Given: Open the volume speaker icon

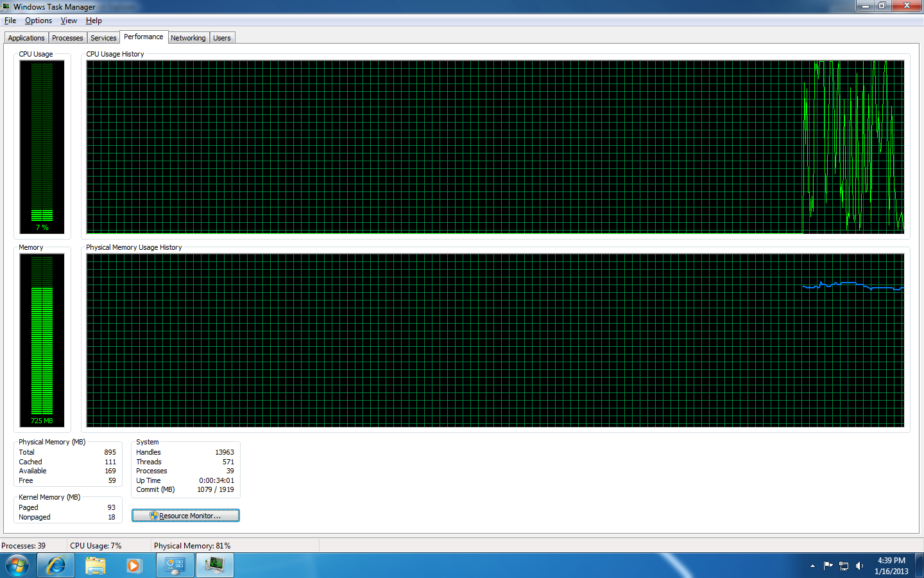Looking at the screenshot, I should [x=860, y=566].
